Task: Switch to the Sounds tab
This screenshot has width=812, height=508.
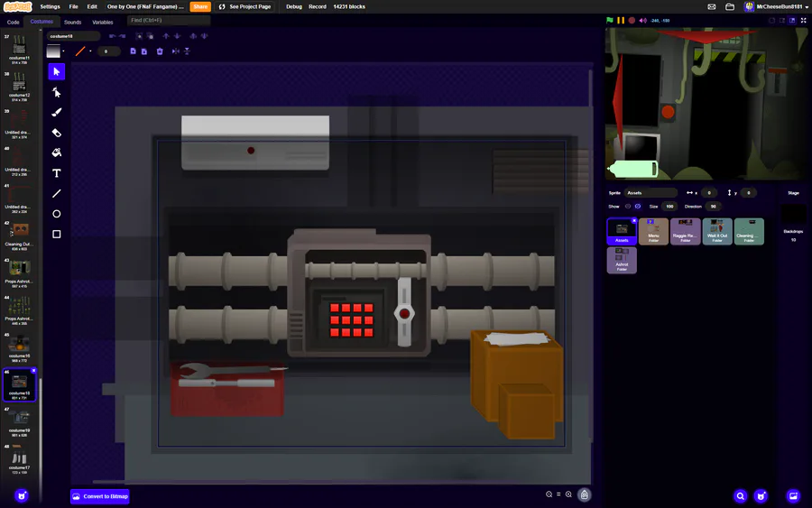Action: (x=72, y=23)
